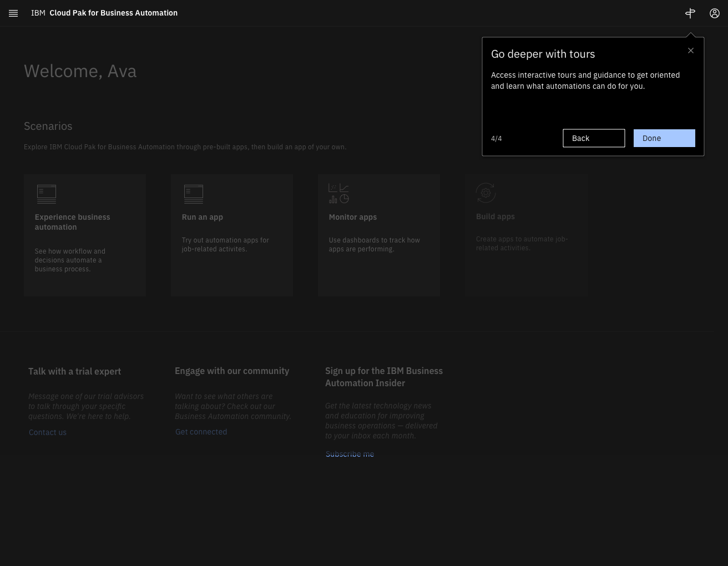Click the Run an app window icon

coord(194,194)
